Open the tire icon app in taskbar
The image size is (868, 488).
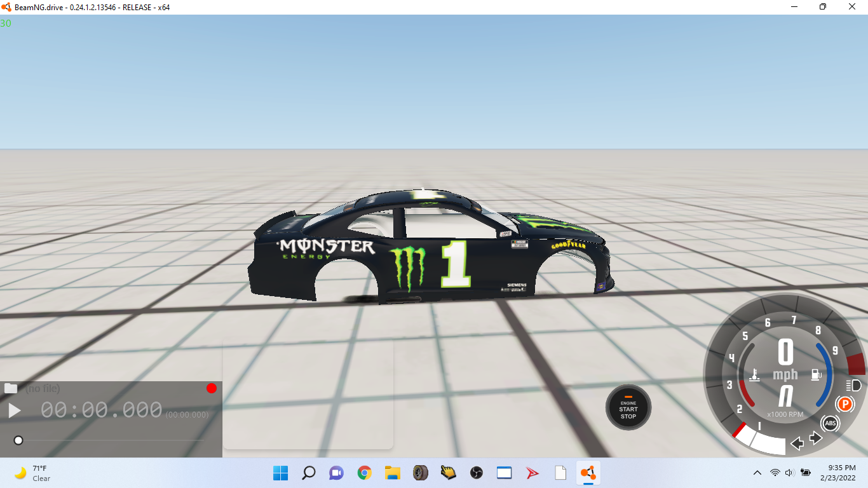pyautogui.click(x=420, y=473)
